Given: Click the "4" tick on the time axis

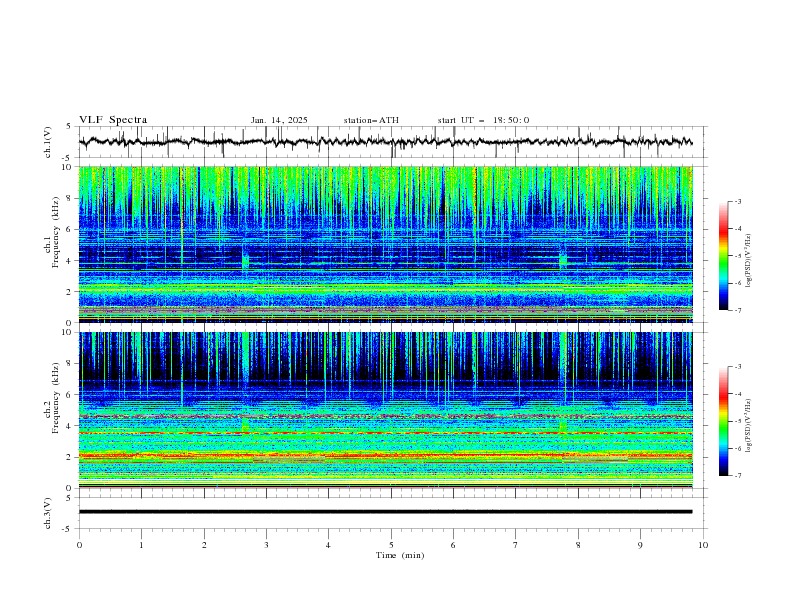Looking at the screenshot, I should (x=328, y=545).
